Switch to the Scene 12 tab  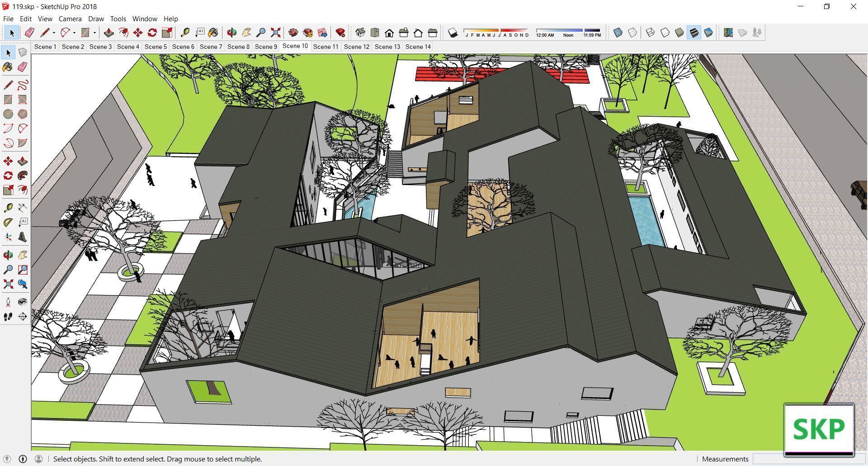coord(357,47)
